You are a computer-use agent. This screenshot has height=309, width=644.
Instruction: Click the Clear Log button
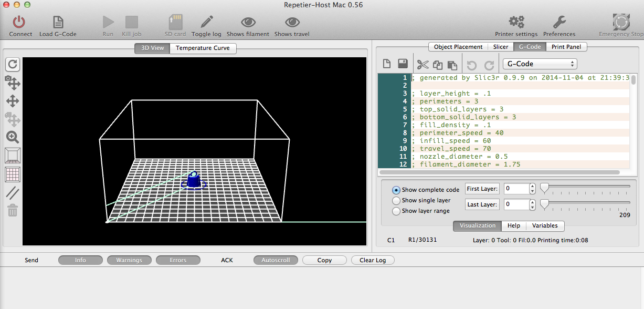coord(373,260)
